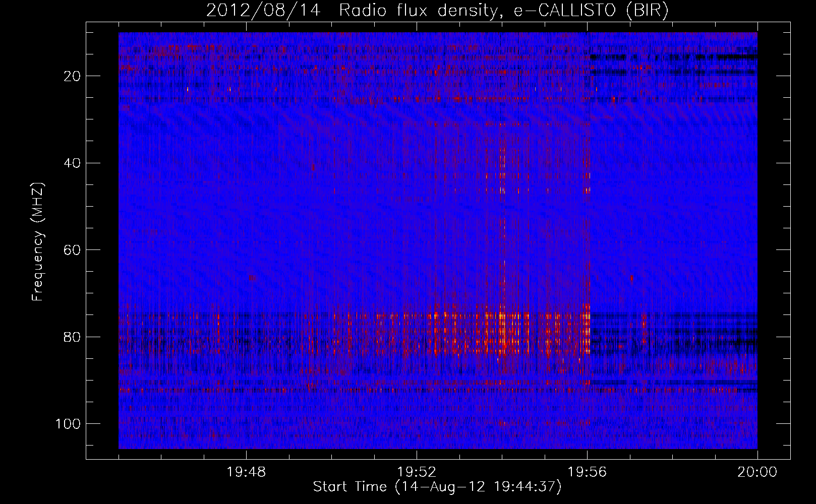816x504 pixels.
Task: Click the plot title '2012/08/14 Radio flux density, e-CALLISTO (BIR)'
Action: tap(437, 10)
